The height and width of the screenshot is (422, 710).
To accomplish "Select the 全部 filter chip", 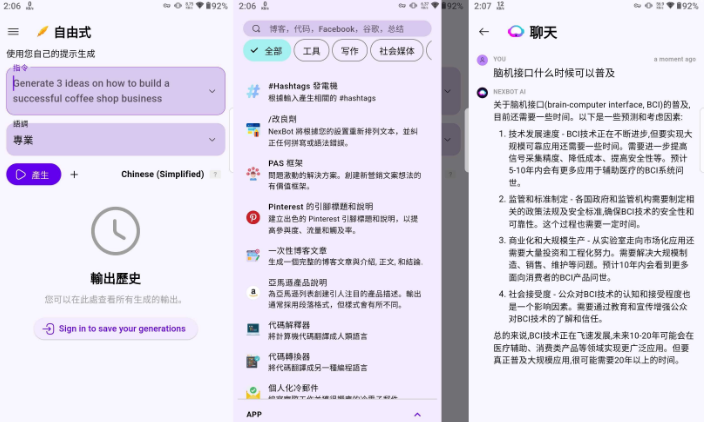I will [x=267, y=51].
